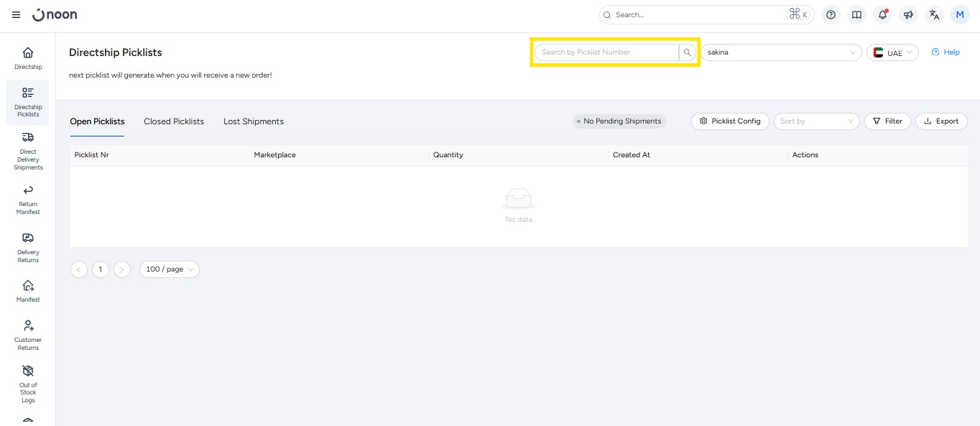Open the UAE country selector

892,52
